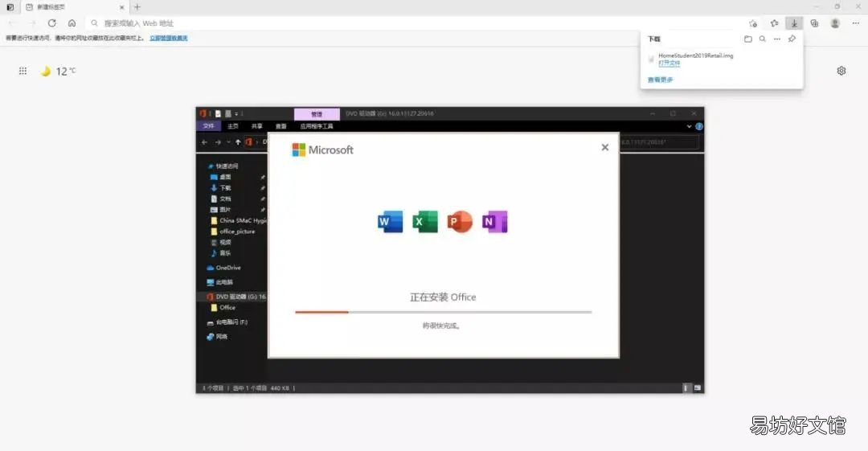Click the 12°C weather widget
The height and width of the screenshot is (451, 868).
coord(59,71)
